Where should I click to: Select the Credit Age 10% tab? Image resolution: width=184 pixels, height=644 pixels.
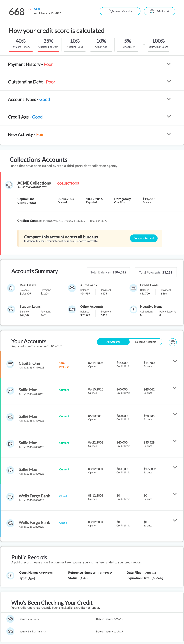tap(101, 43)
